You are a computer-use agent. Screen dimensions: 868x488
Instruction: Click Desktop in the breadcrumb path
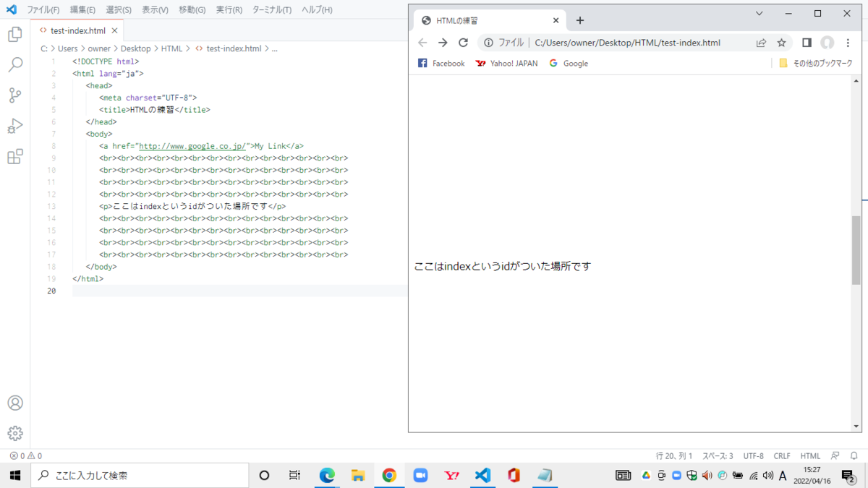[135, 48]
